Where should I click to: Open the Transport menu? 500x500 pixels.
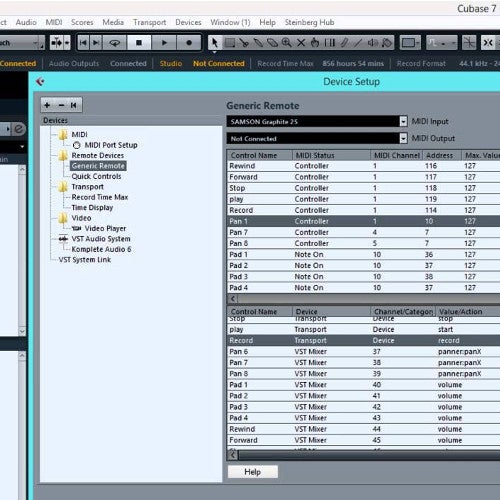(150, 22)
